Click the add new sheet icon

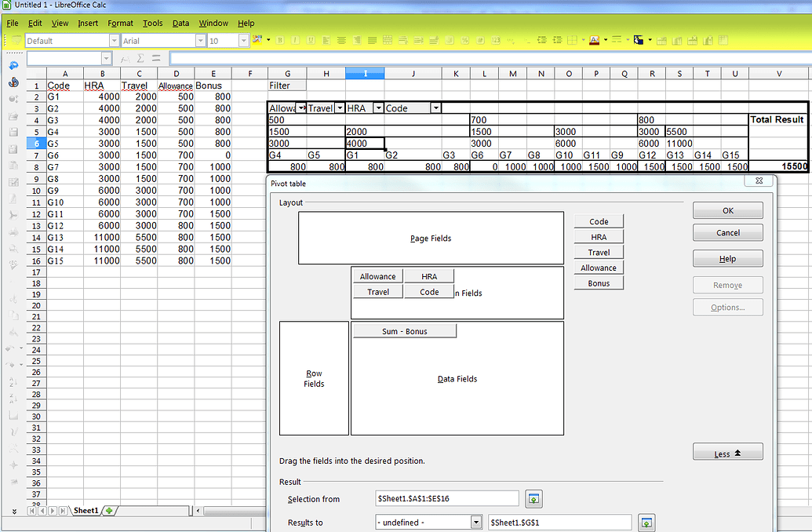[x=109, y=511]
